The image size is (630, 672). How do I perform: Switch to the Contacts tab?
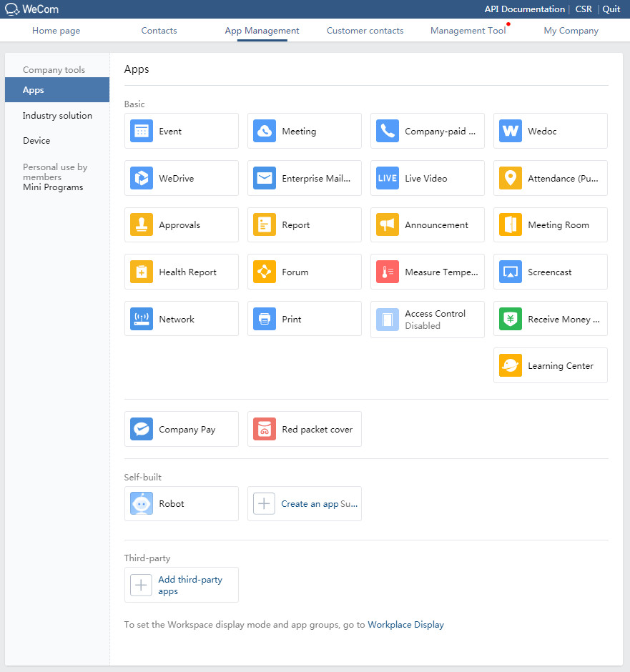[159, 31]
